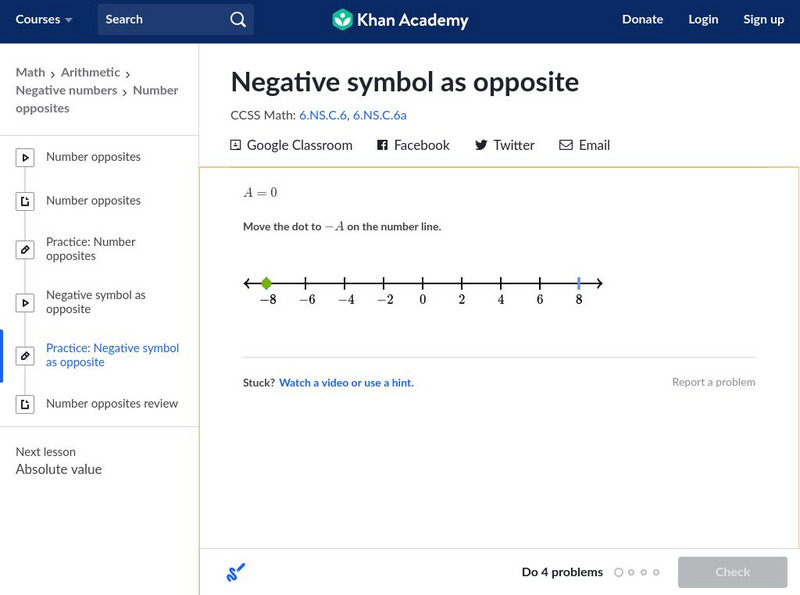This screenshot has height=595, width=800.
Task: Select Practice: Number opposites lesson item
Action: pyautogui.click(x=90, y=249)
